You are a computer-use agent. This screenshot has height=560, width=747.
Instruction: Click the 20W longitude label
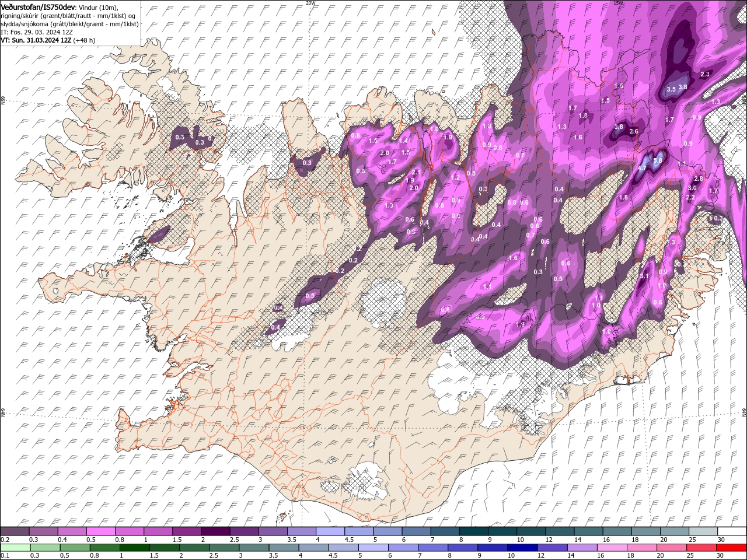(310, 2)
